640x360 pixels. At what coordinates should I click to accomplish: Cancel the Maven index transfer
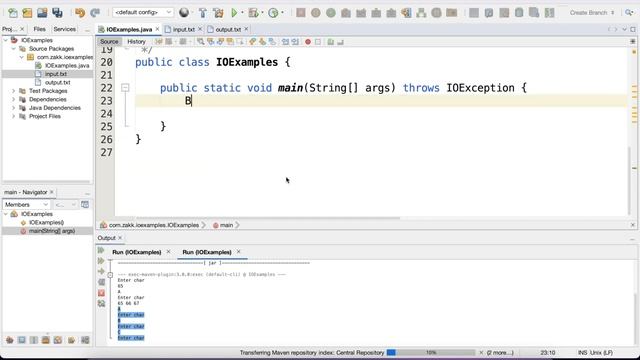click(x=481, y=353)
